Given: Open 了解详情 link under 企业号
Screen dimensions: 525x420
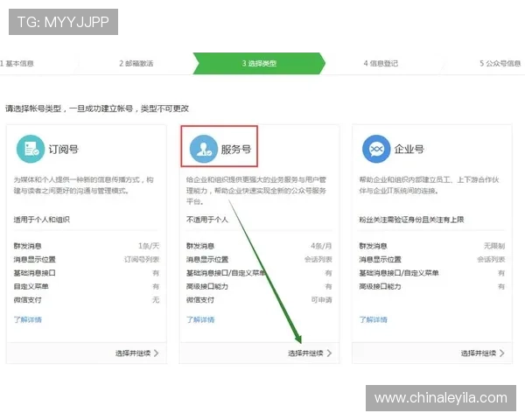Looking at the screenshot, I should (x=374, y=319).
